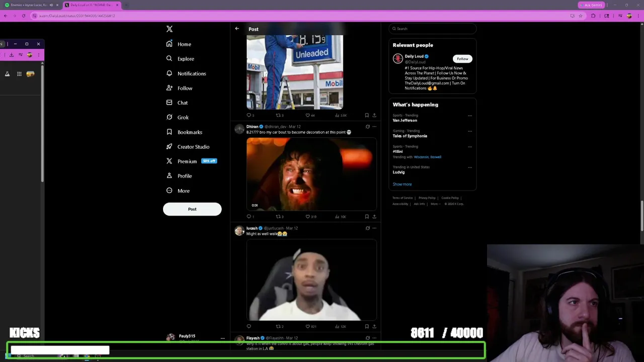Click the Grok icon on lucash's post

(x=367, y=228)
